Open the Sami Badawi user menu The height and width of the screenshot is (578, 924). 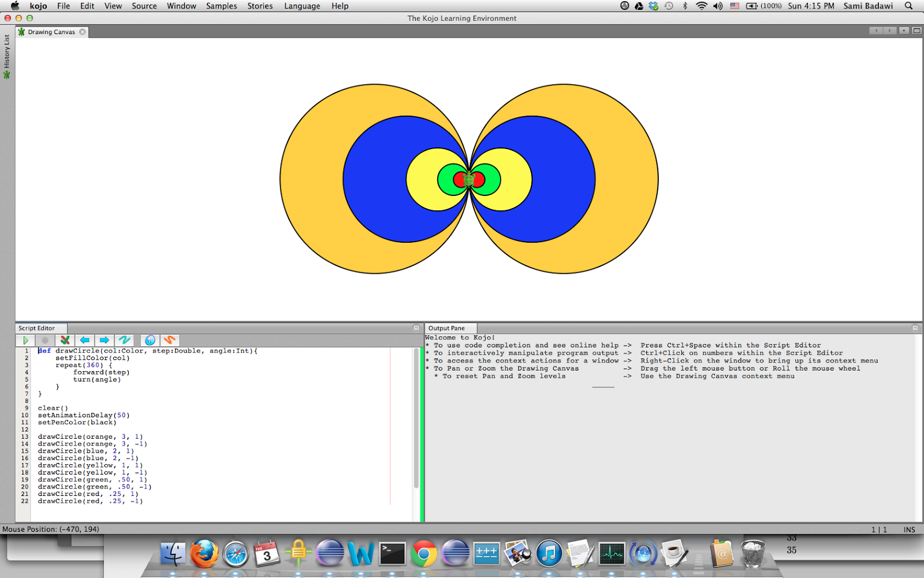click(868, 6)
